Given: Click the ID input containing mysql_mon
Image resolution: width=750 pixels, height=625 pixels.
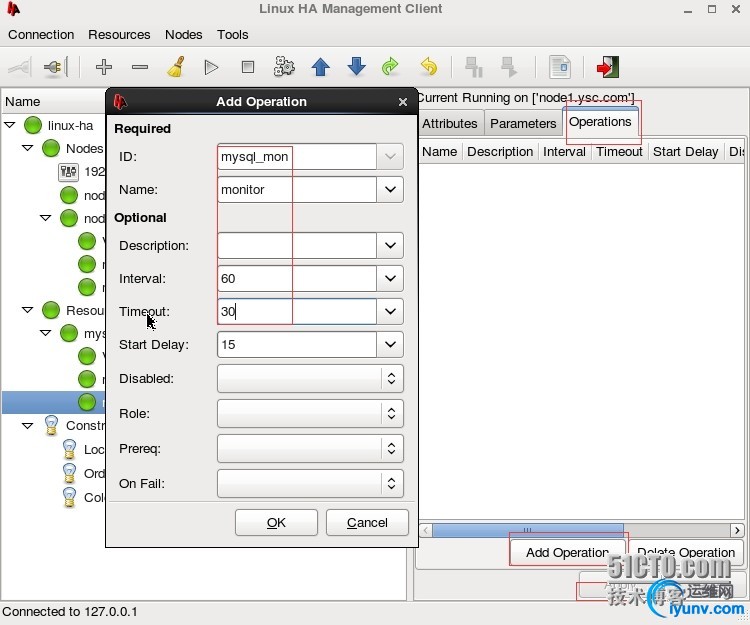Looking at the screenshot, I should pos(297,156).
